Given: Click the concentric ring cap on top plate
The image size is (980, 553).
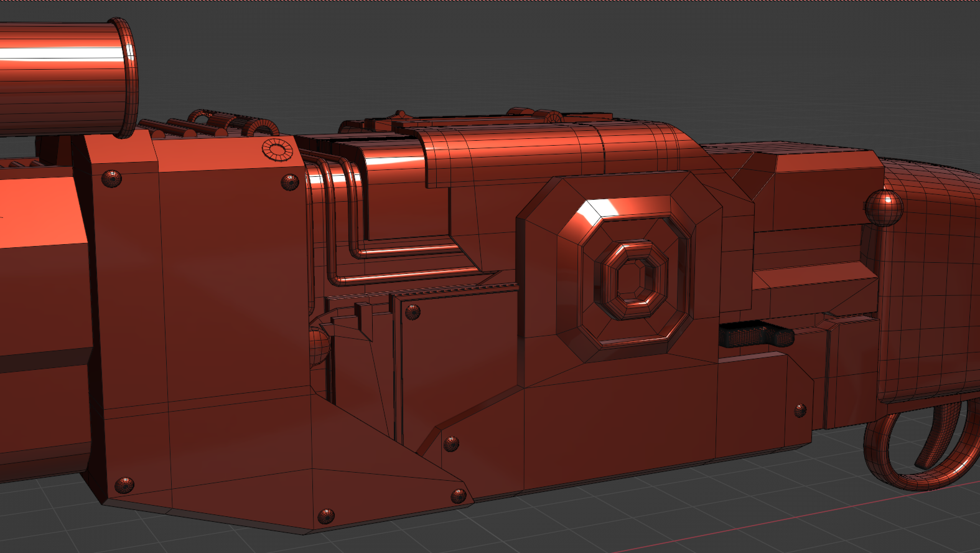Looking at the screenshot, I should (278, 150).
